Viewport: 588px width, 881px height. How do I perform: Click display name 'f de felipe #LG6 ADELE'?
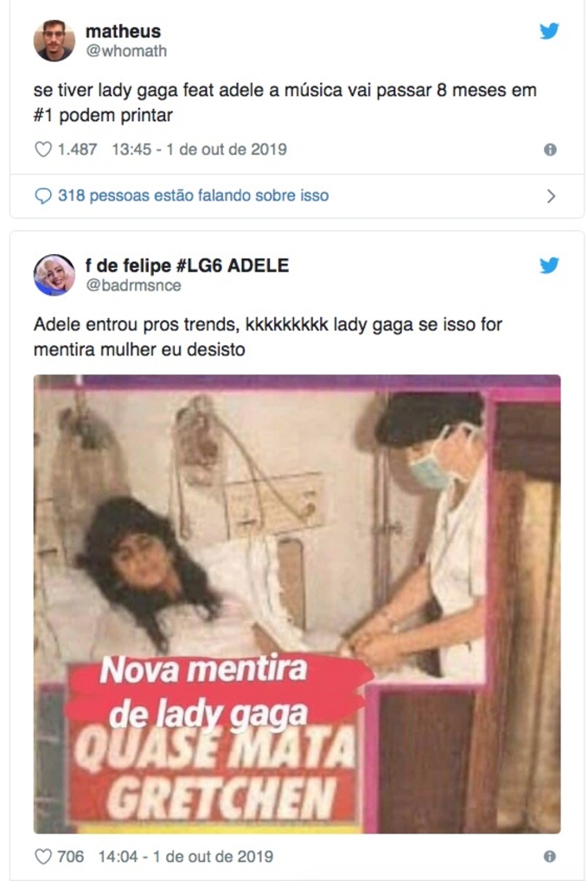(187, 265)
